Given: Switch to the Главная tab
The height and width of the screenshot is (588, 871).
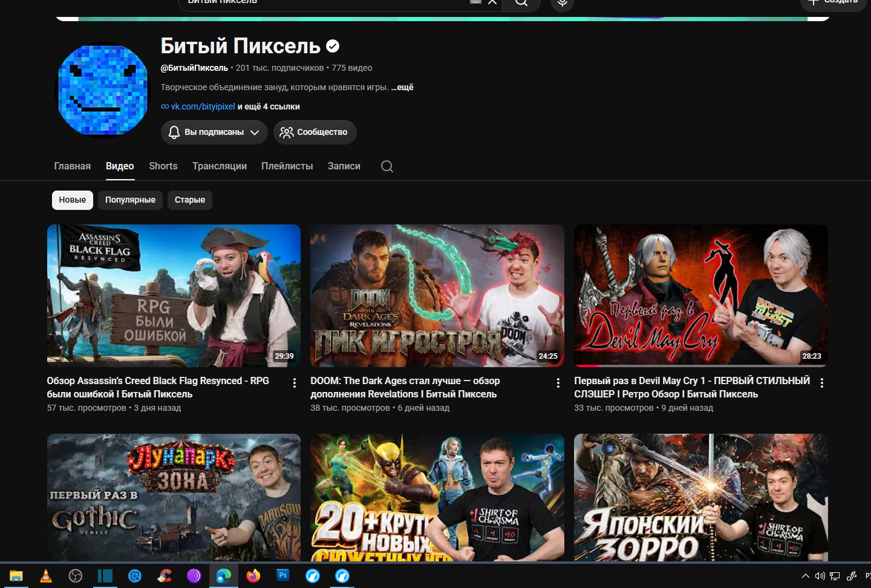Looking at the screenshot, I should [73, 166].
